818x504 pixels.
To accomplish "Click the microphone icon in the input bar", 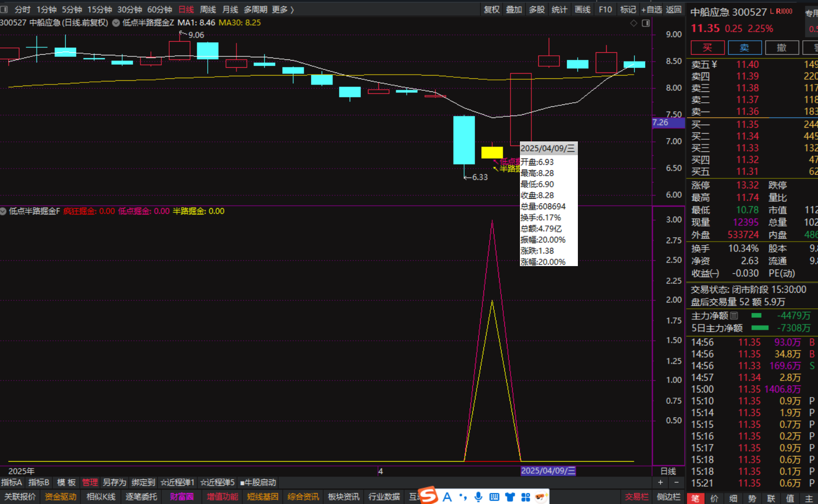I will [x=478, y=497].
